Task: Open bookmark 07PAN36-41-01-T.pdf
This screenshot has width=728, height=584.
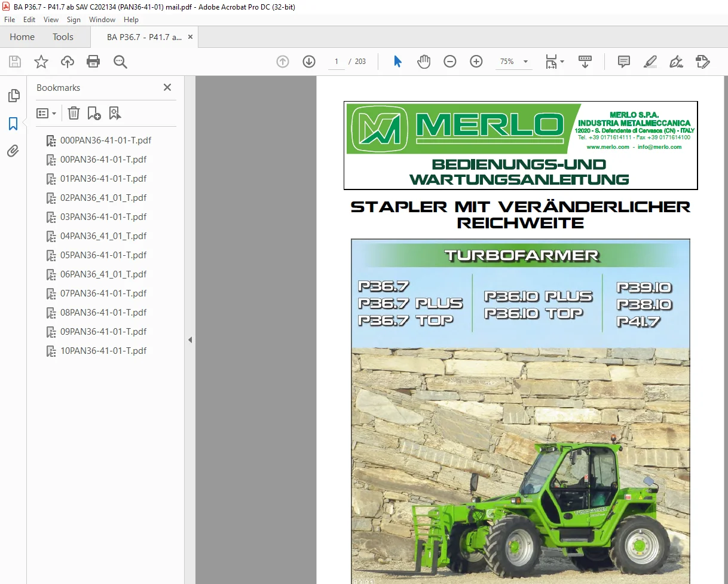Action: coord(103,293)
